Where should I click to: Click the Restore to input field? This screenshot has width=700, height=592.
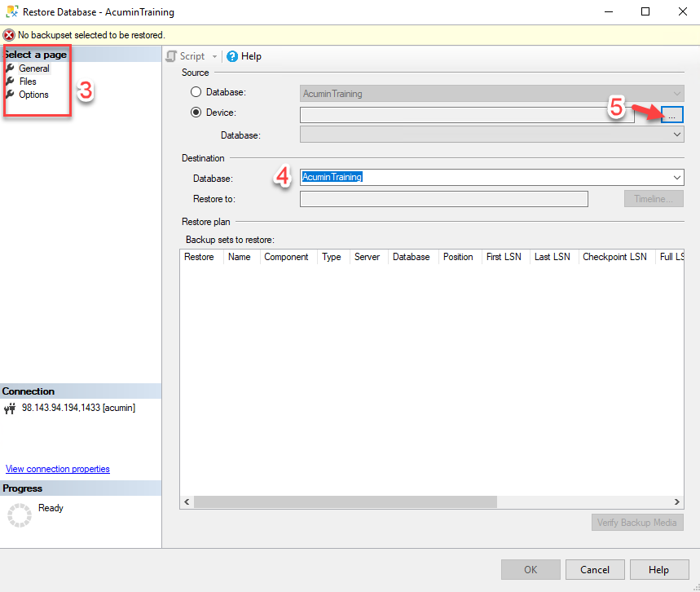444,199
